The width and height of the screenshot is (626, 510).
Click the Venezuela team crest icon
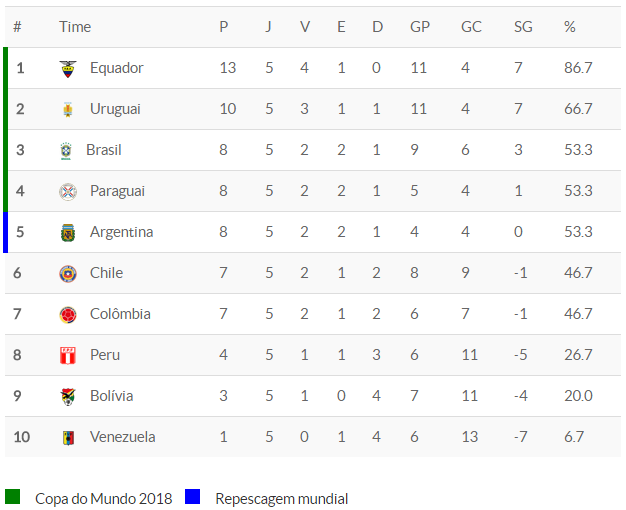click(x=67, y=437)
